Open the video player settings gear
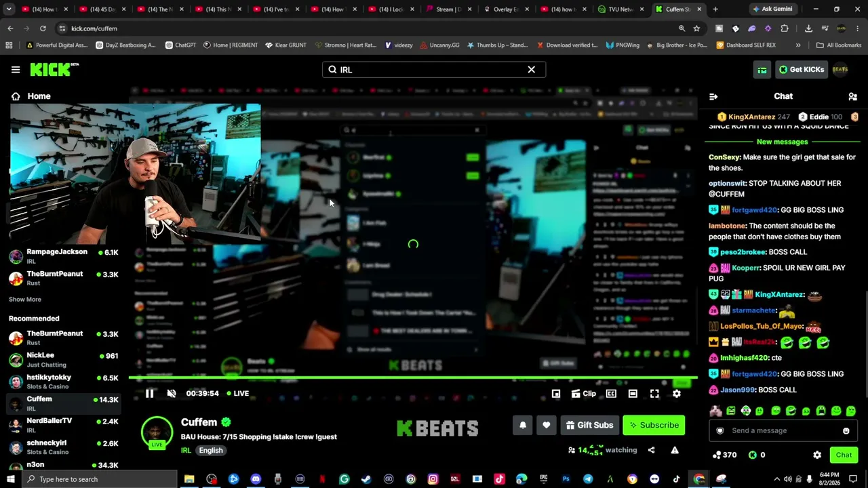 tap(676, 393)
